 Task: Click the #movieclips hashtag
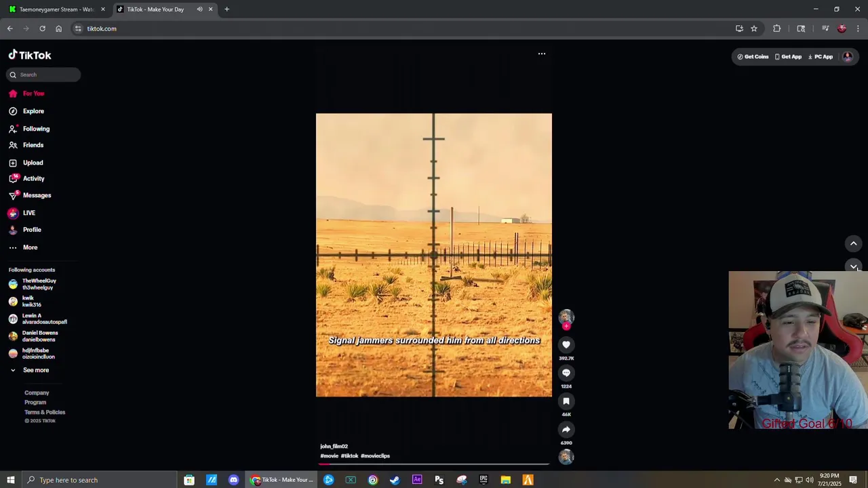375,456
